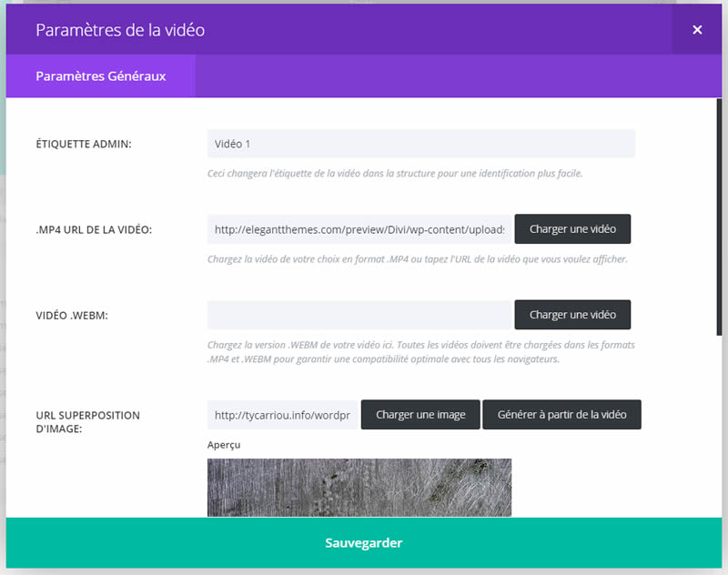The width and height of the screenshot is (728, 575).
Task: Click the dialog's vertical scrollbar
Action: (718, 218)
